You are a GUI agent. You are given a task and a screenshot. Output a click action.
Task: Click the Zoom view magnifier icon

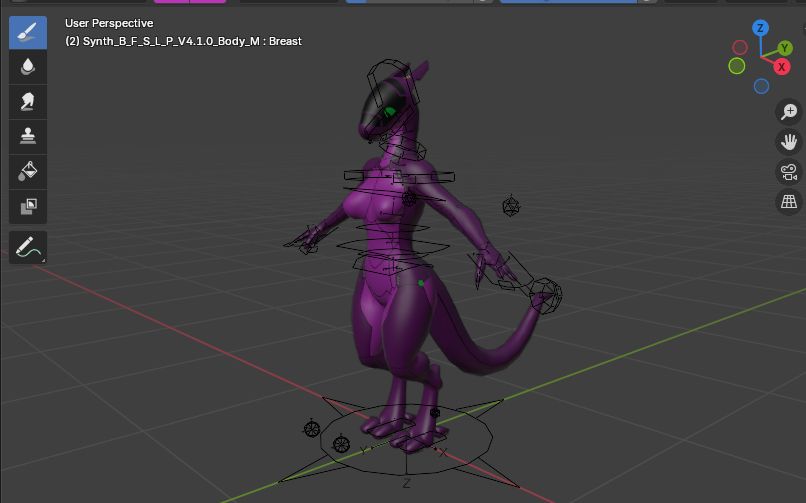pos(789,111)
